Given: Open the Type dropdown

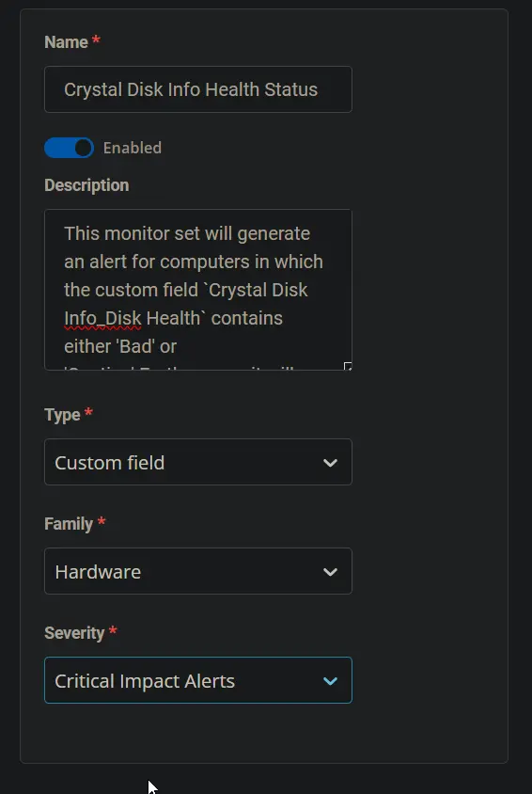Looking at the screenshot, I should click(198, 462).
